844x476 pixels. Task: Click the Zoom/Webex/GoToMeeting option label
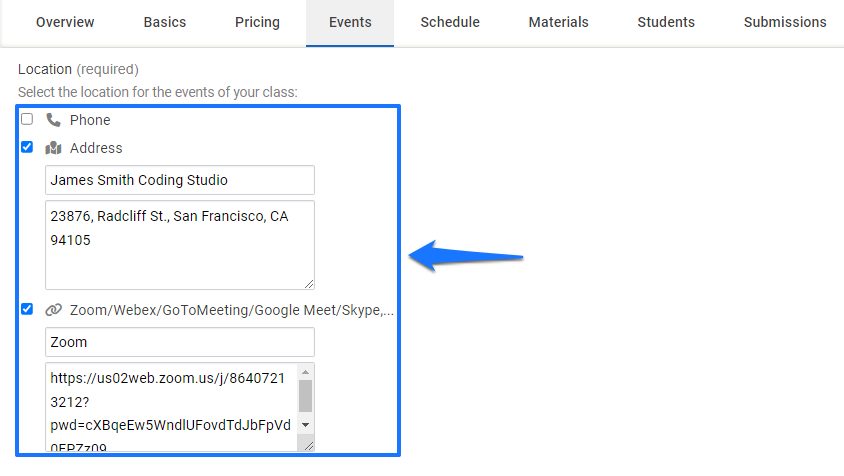232,310
